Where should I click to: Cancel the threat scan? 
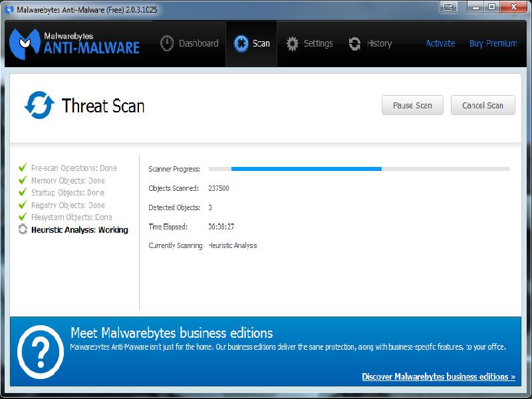pyautogui.click(x=483, y=105)
